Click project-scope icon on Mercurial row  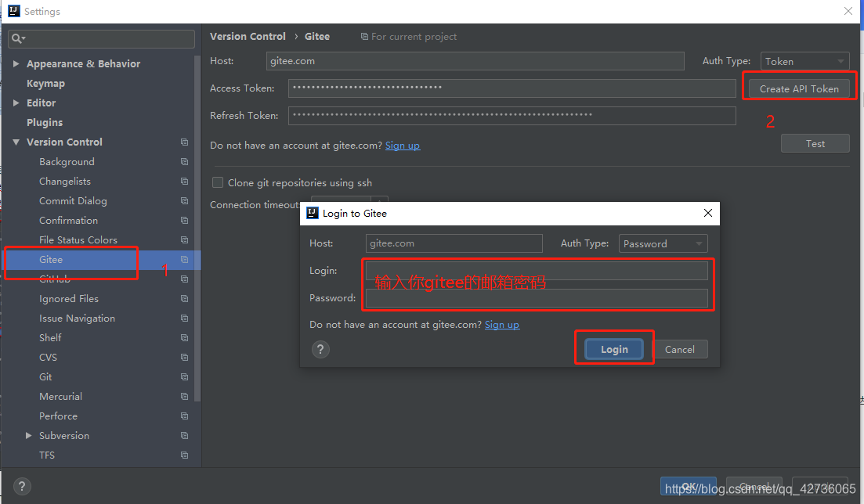[185, 397]
